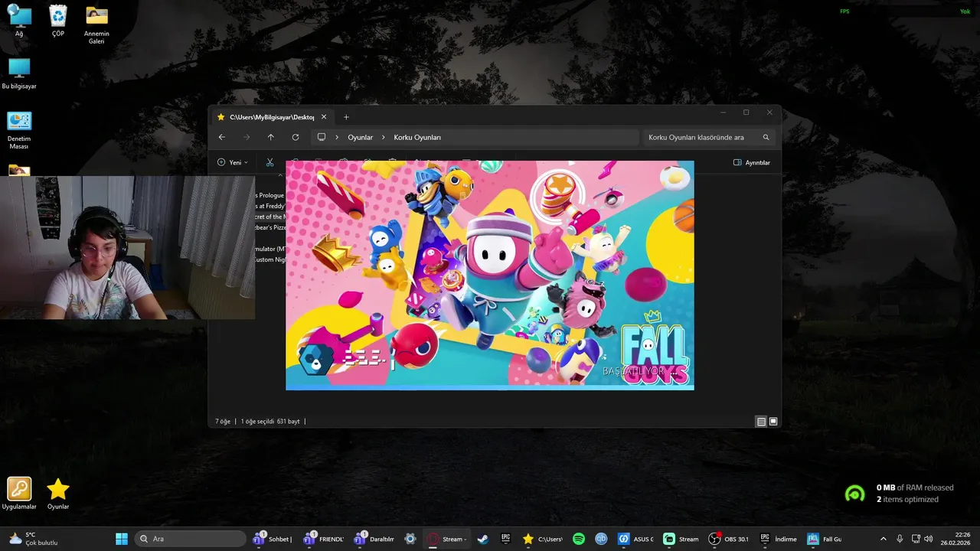Switch Explorer to large thumbnails view

pyautogui.click(x=773, y=422)
